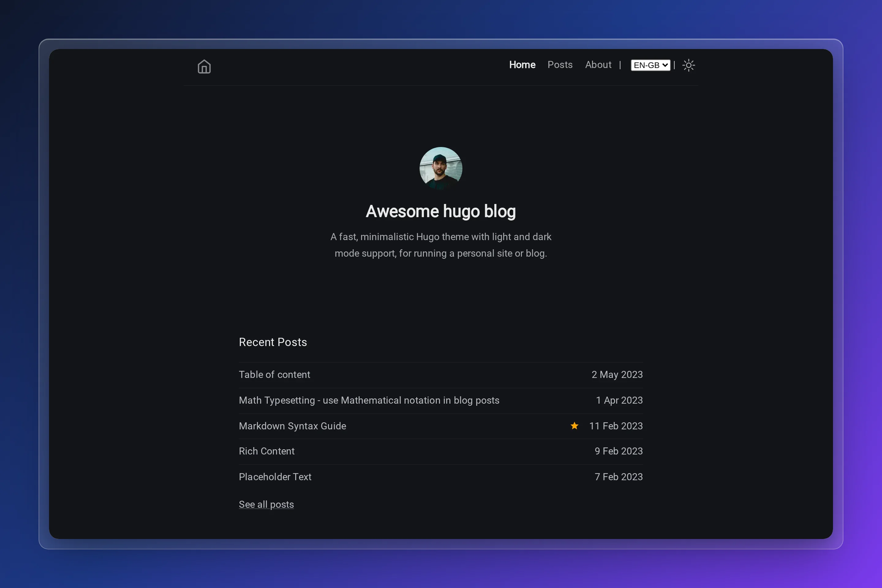Go to the Home nav item
This screenshot has width=882, height=588.
click(522, 65)
